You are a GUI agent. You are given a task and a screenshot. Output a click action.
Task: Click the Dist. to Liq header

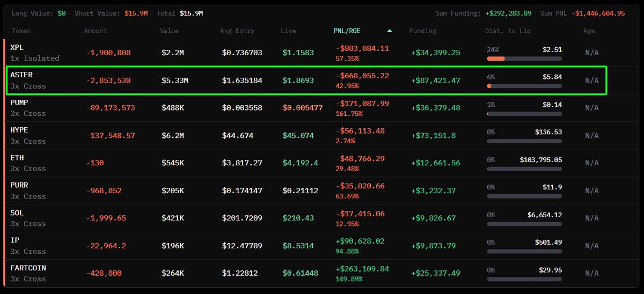(x=508, y=31)
